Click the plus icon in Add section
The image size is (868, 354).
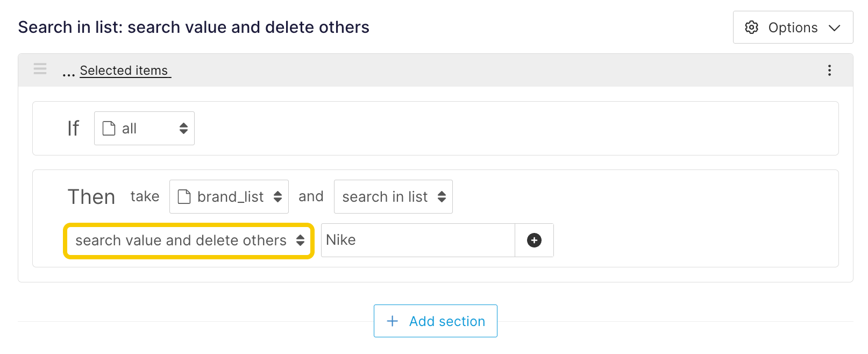tap(393, 321)
